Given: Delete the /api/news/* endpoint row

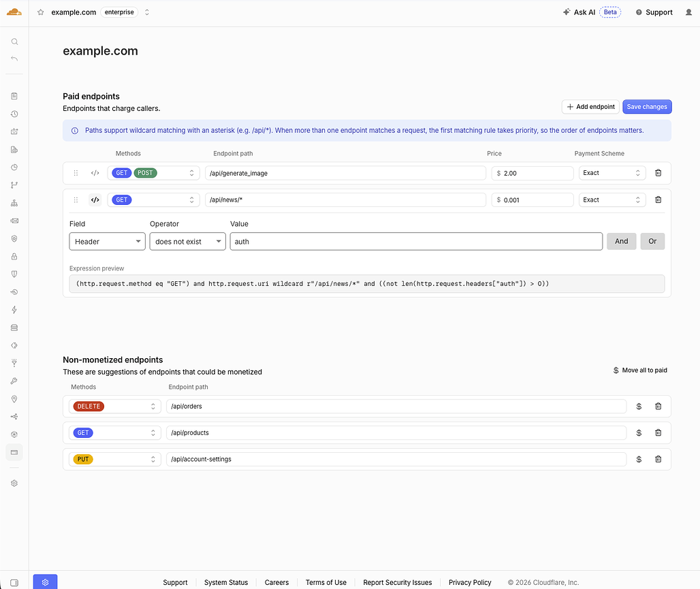Looking at the screenshot, I should (658, 200).
